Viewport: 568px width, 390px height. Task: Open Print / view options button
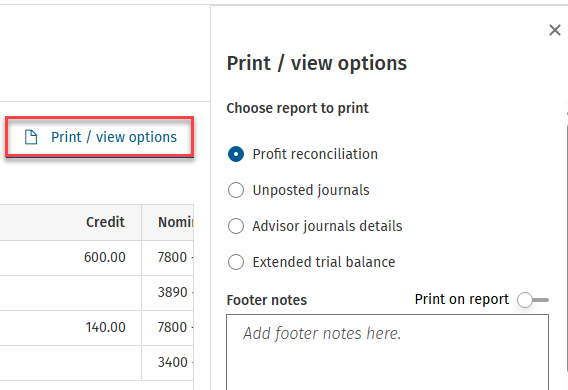(x=100, y=137)
